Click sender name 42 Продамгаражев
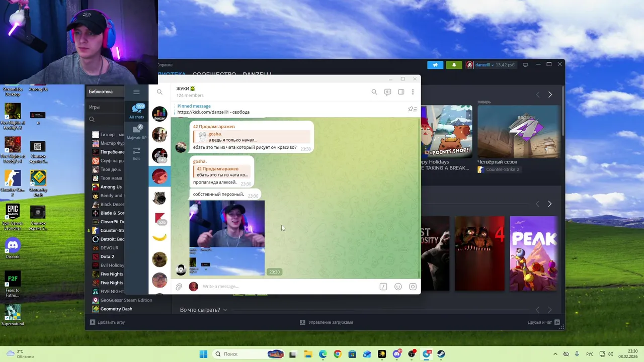 [214, 127]
